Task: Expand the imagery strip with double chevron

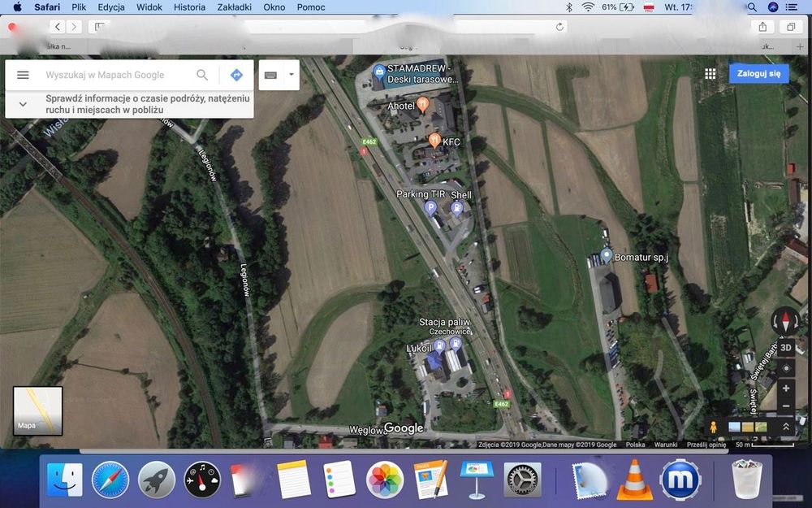Action: click(785, 428)
